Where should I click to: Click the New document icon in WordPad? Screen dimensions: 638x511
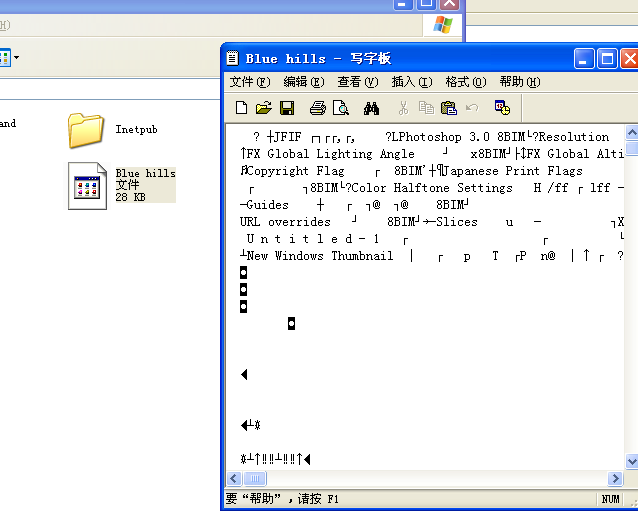coord(242,108)
